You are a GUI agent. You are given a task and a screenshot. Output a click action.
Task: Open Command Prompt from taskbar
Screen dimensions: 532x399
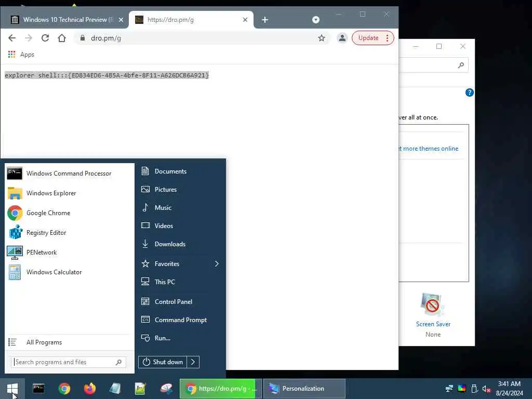point(38,389)
